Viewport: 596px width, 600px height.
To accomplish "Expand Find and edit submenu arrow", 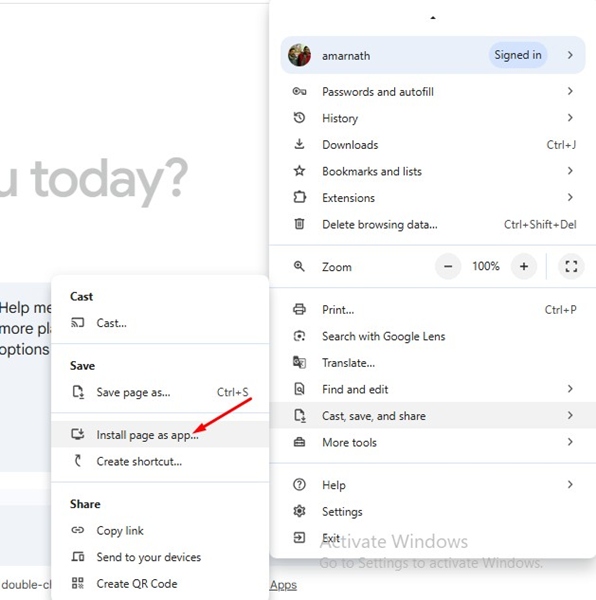I will tap(570, 389).
